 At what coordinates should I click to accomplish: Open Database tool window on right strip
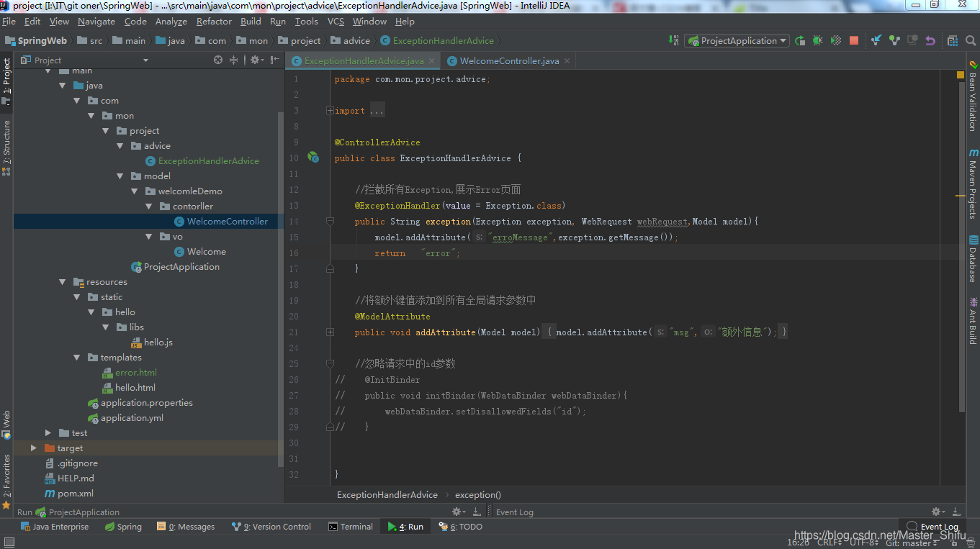pyautogui.click(x=973, y=258)
